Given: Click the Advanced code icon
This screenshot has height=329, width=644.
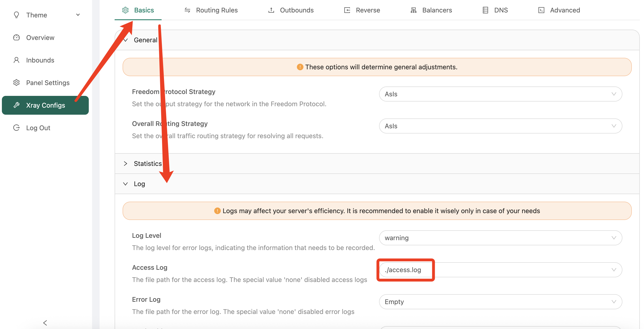Looking at the screenshot, I should [x=541, y=10].
